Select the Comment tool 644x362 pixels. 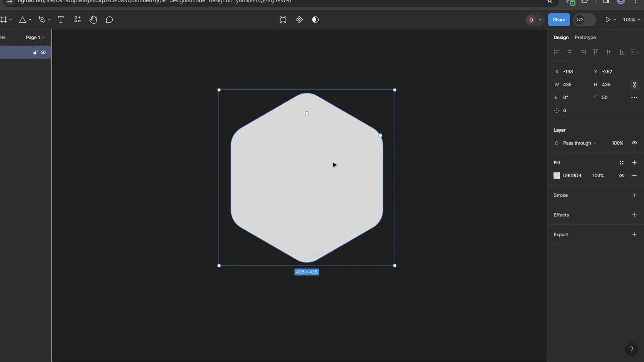pos(109,20)
